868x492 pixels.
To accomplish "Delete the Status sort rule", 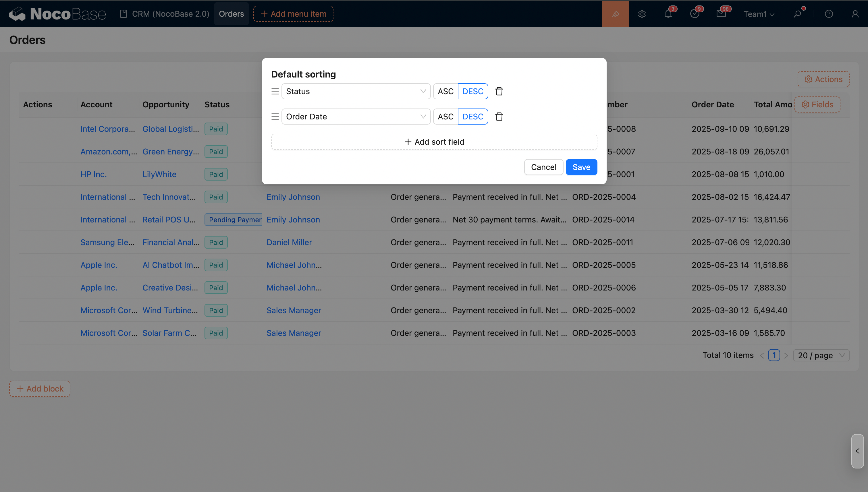I will click(x=499, y=91).
